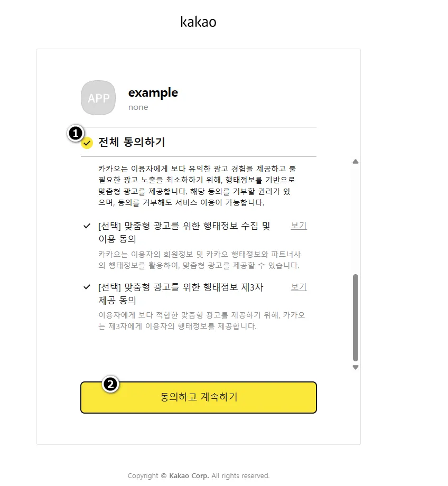Open 보기 link for 제3자 제공 동의

[299, 287]
